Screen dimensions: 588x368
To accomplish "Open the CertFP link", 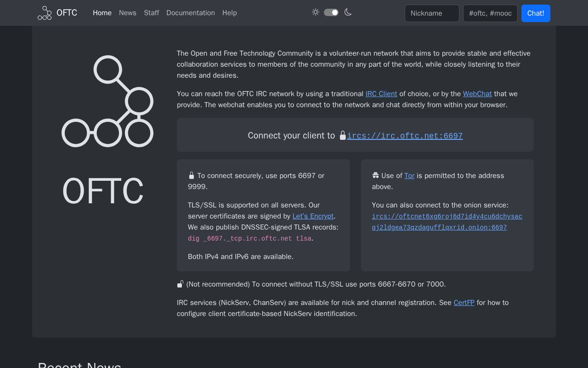I will tap(464, 303).
